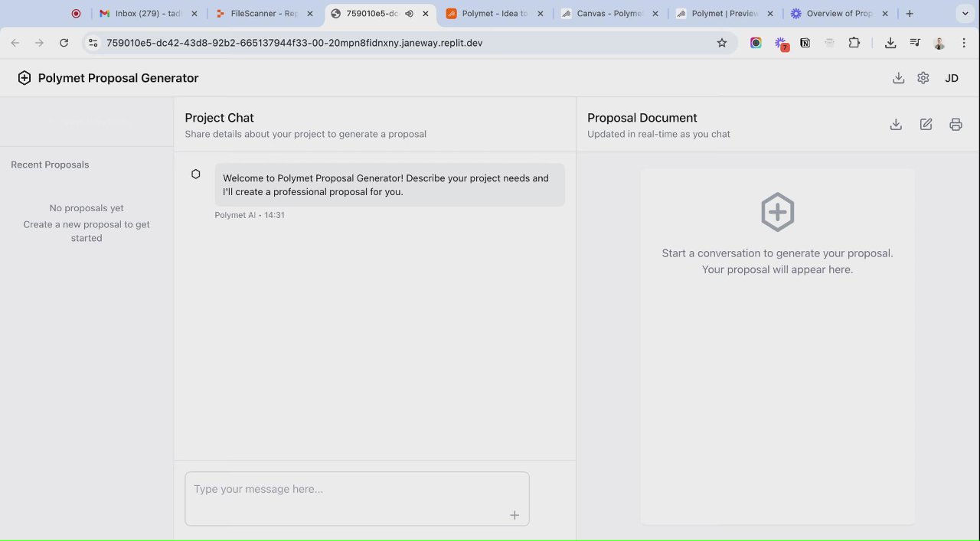
Task: Click the 'Polymet AI • 14:31' timestamp
Action: [250, 215]
